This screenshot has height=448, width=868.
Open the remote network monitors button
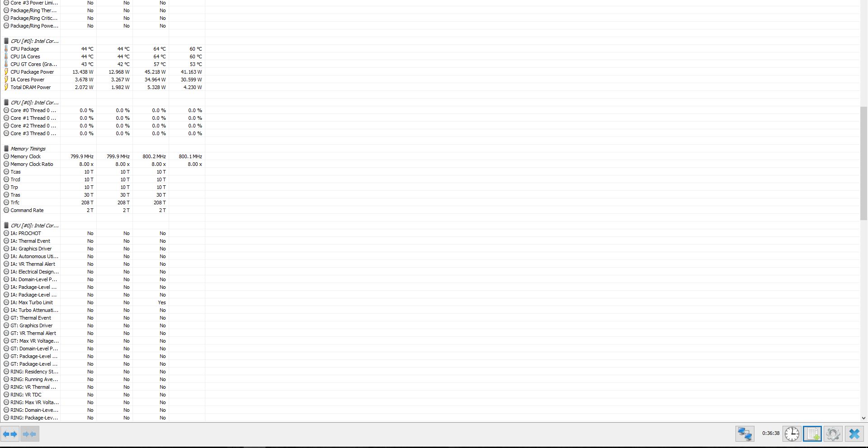coord(745,434)
